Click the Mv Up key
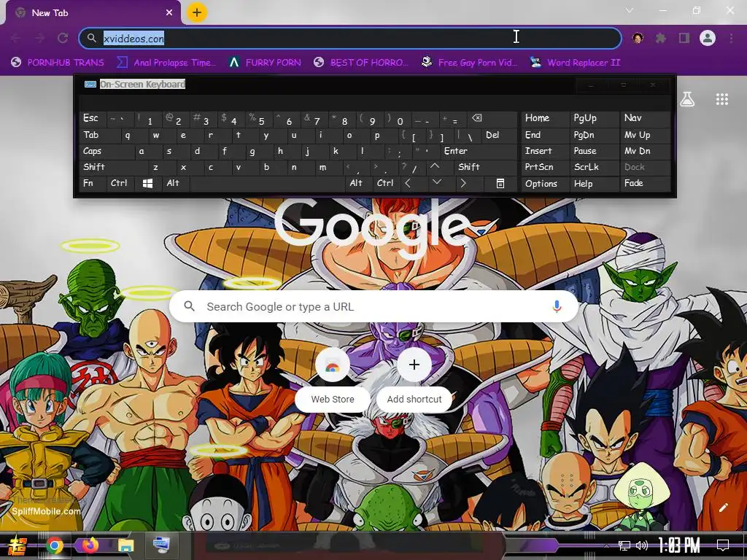 tap(645, 135)
